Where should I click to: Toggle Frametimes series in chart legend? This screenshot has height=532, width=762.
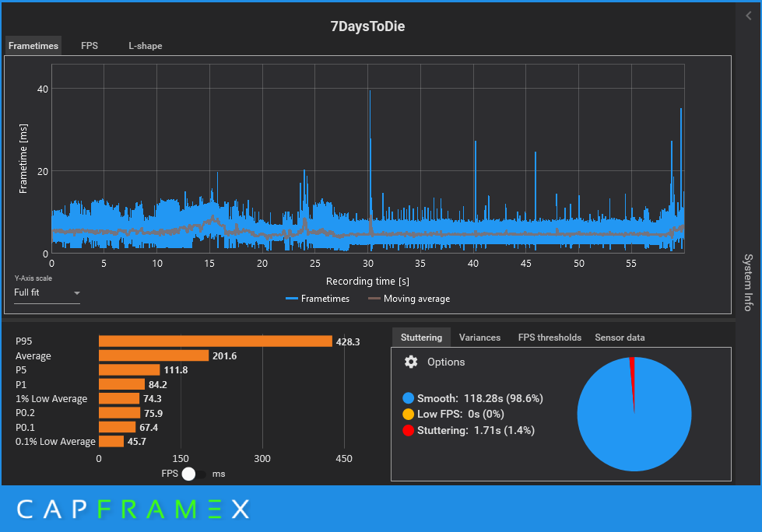click(318, 299)
